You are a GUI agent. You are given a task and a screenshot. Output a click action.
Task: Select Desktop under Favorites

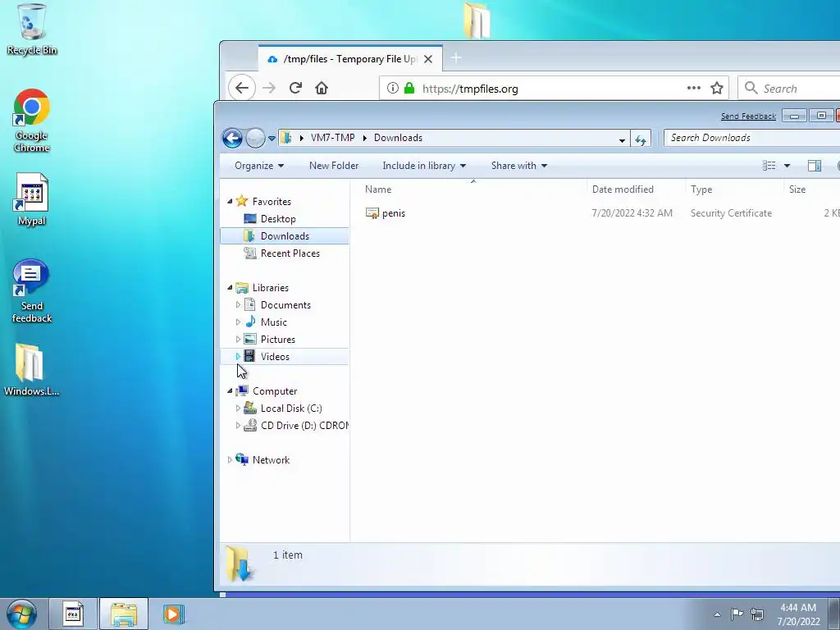pos(278,218)
